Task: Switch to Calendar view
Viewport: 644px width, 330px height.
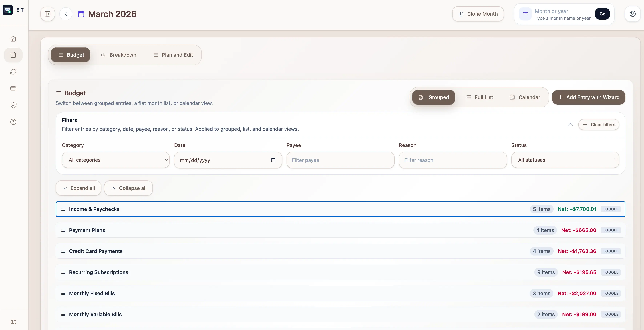Action: 524,97
